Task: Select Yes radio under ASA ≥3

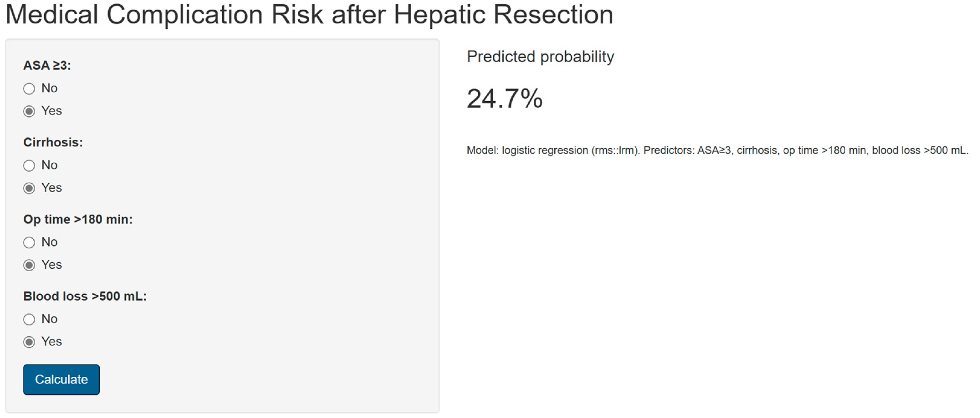Action: pos(29,111)
